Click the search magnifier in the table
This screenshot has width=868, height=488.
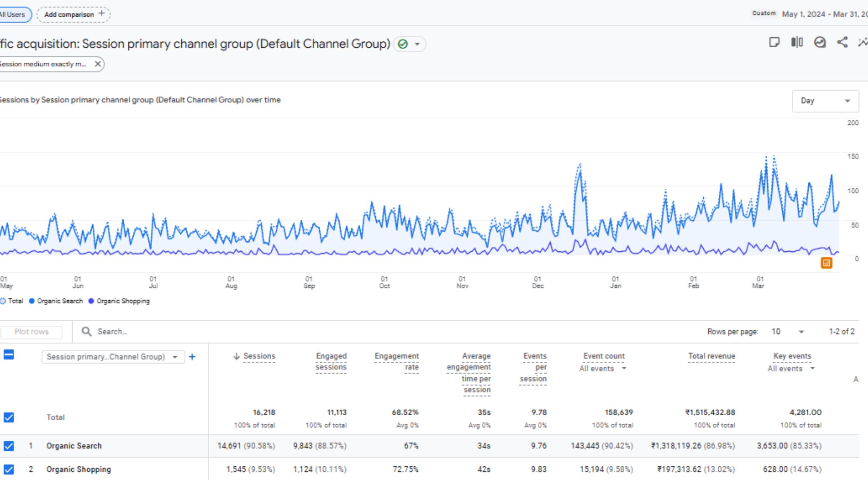pyautogui.click(x=86, y=332)
